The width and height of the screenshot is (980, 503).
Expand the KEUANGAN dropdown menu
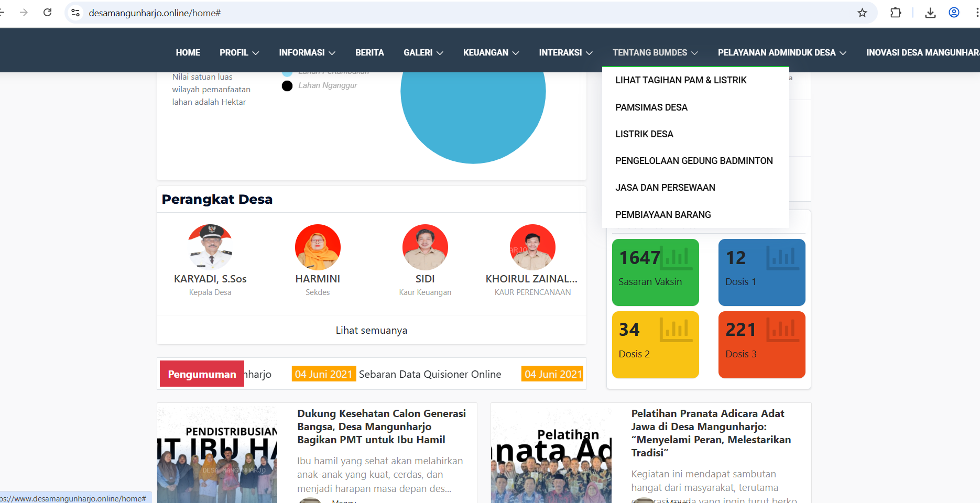[x=491, y=52]
